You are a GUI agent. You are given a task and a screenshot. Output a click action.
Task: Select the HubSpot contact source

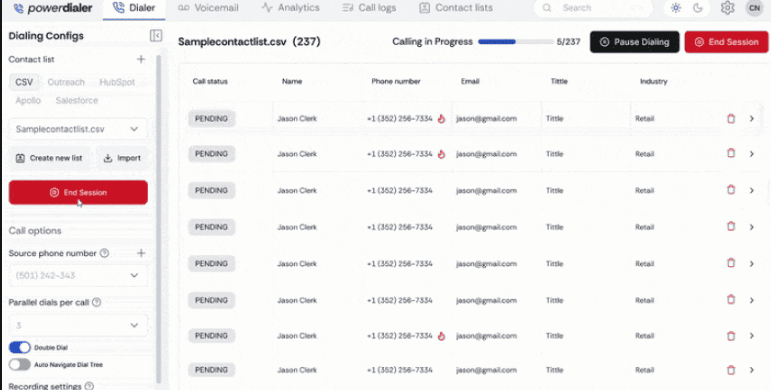pyautogui.click(x=117, y=82)
